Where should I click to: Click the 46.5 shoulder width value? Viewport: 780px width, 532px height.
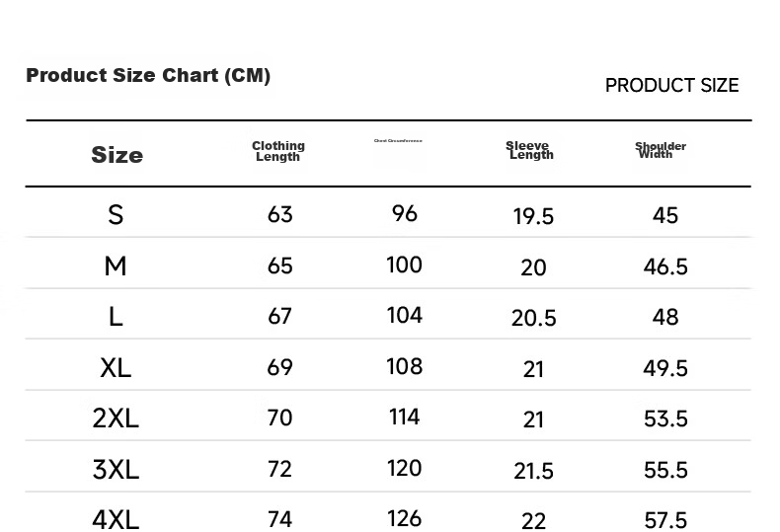click(x=665, y=266)
